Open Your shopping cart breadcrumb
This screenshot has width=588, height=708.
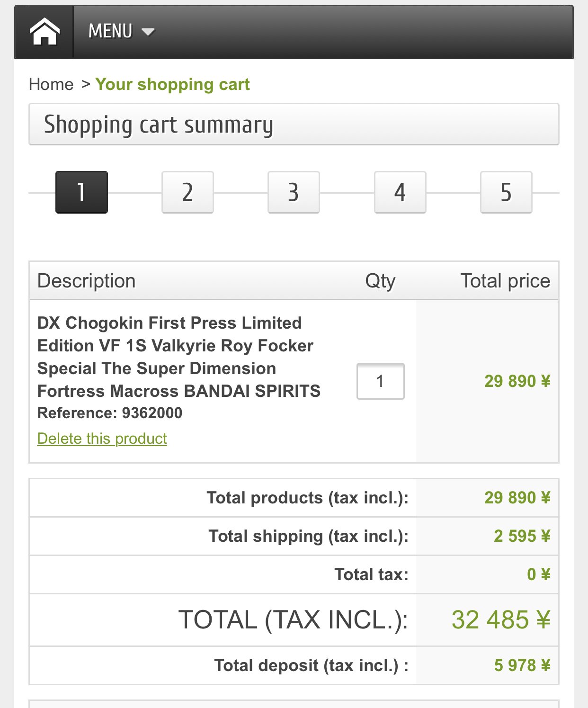(x=172, y=84)
